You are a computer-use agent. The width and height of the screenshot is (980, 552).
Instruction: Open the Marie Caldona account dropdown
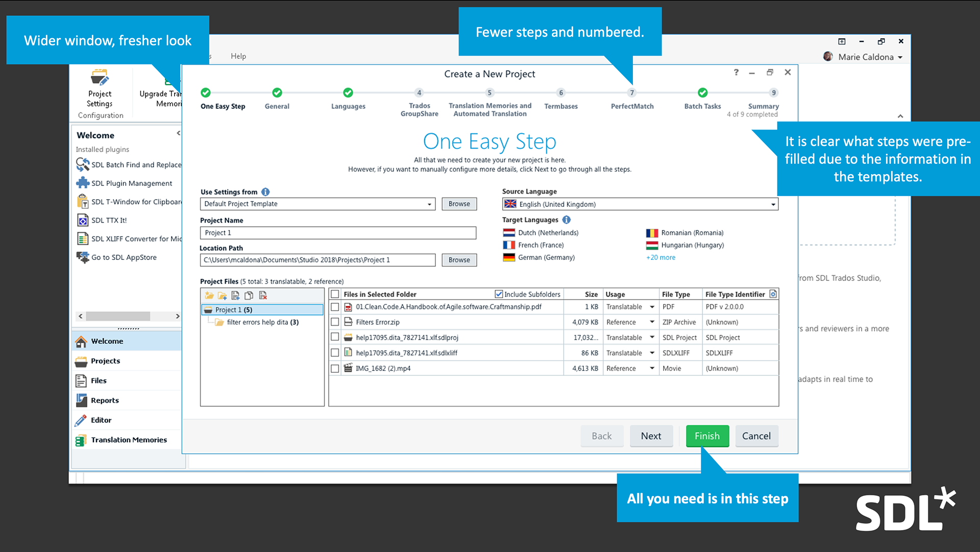point(900,57)
